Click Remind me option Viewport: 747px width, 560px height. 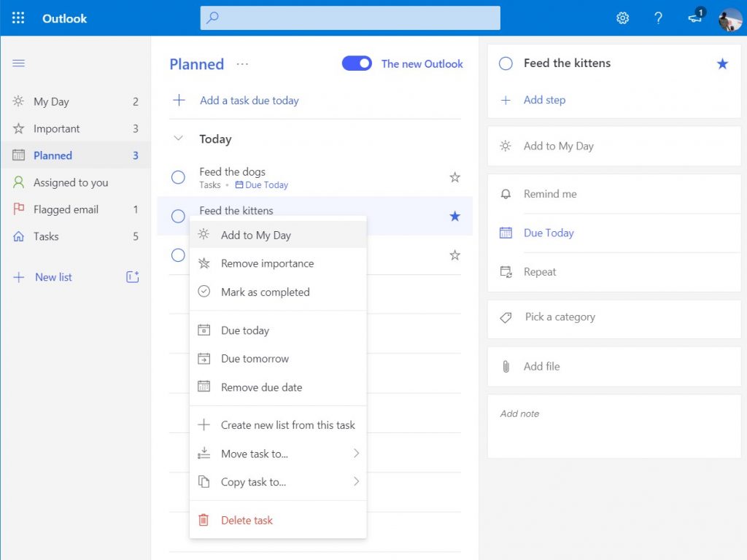tap(614, 194)
